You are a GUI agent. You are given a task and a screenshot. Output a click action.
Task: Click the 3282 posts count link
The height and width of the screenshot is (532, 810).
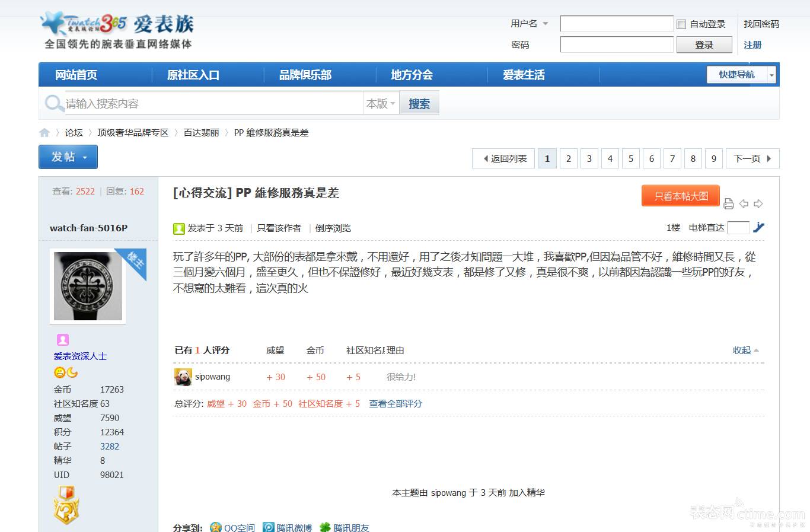point(110,447)
